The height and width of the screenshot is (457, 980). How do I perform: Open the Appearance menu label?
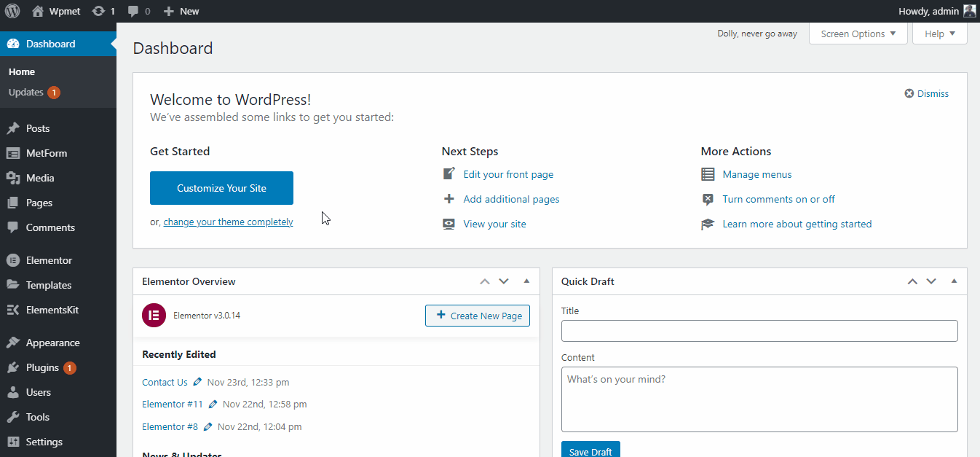(53, 343)
